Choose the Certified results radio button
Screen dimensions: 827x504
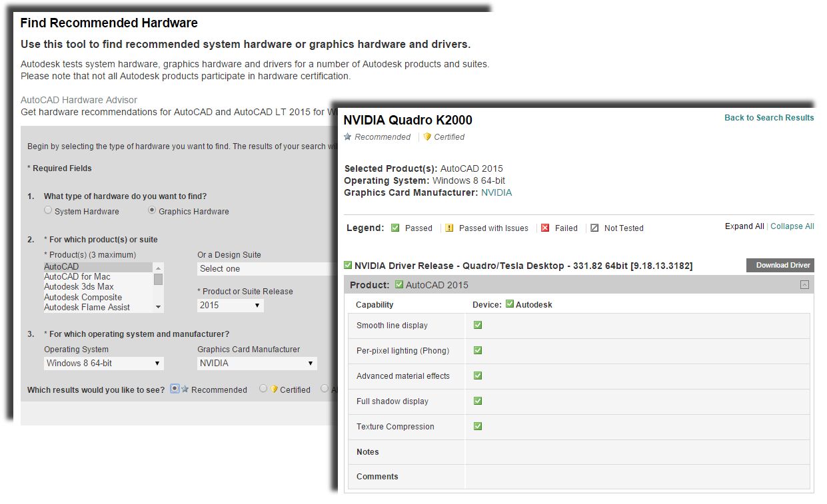tap(263, 389)
